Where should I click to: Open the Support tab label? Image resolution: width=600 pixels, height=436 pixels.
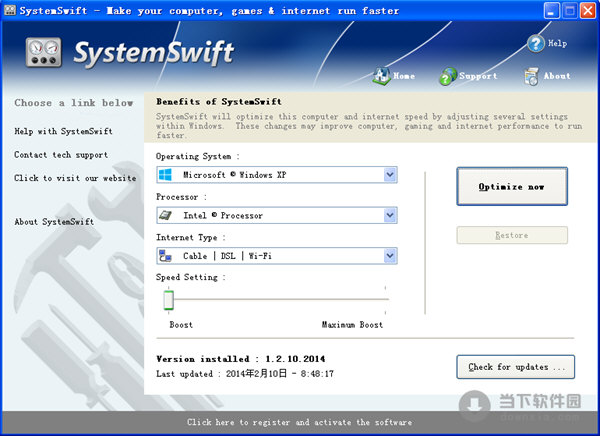478,76
